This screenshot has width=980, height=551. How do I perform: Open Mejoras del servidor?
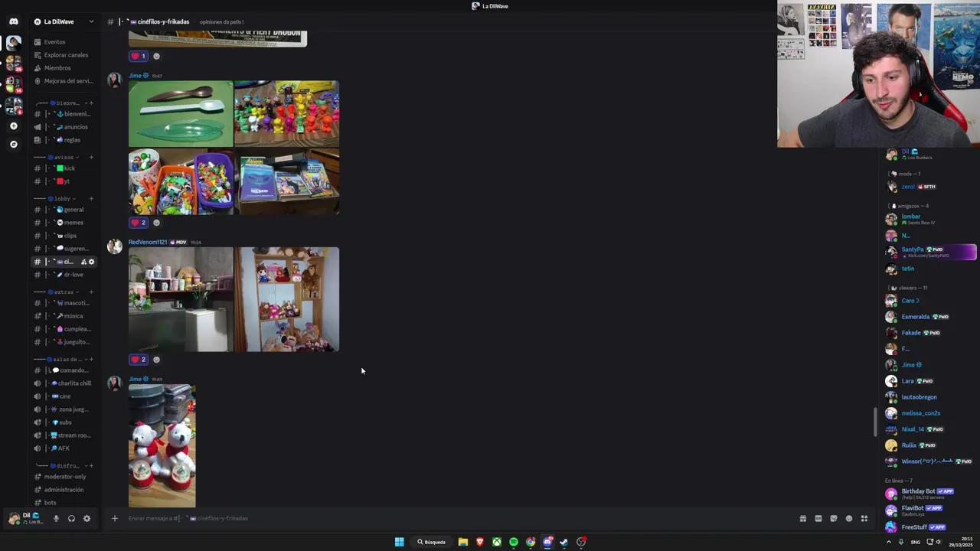(x=64, y=81)
